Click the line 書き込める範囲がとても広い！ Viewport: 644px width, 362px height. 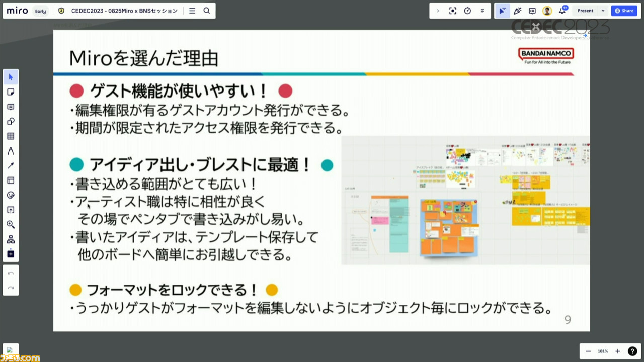coord(163,184)
